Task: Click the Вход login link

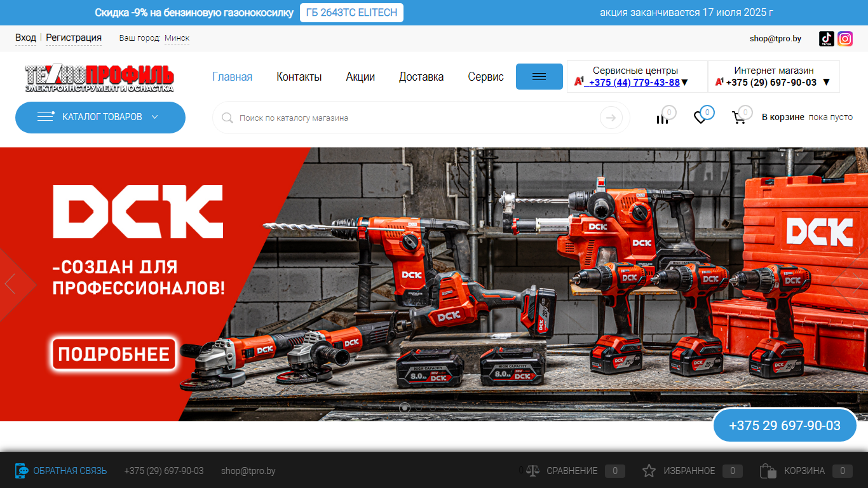Action: tap(25, 38)
